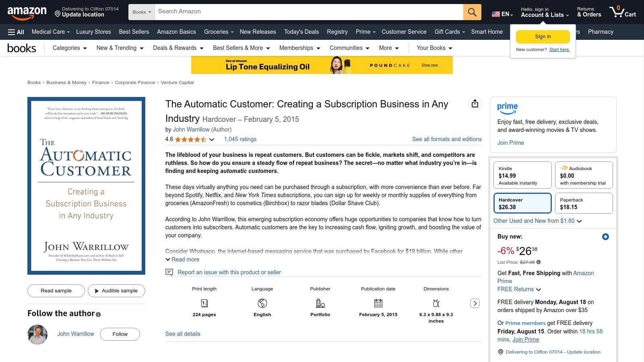Expand the New & Trending menu
This screenshot has height=362, width=644.
tap(120, 48)
